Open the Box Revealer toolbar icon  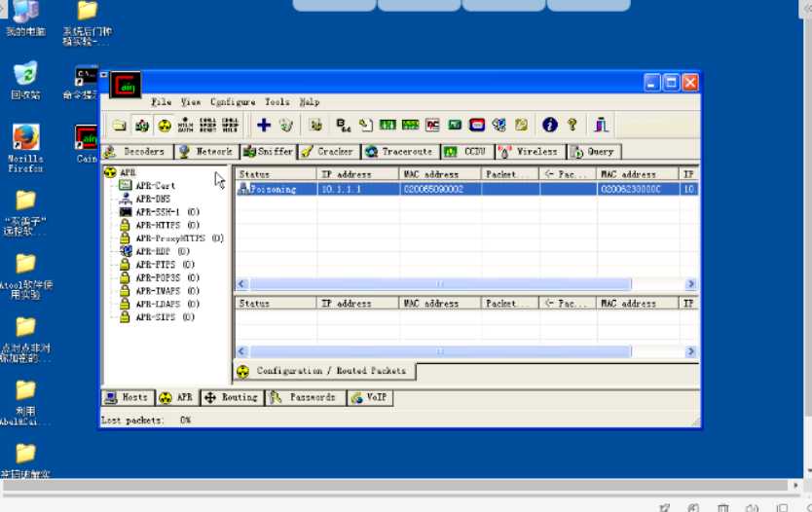(499, 125)
